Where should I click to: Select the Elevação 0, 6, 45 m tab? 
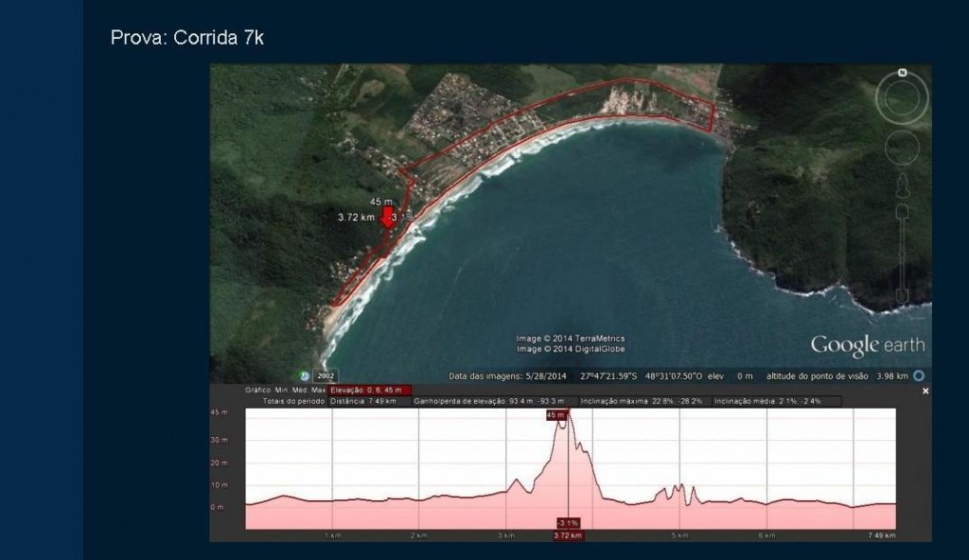367,390
